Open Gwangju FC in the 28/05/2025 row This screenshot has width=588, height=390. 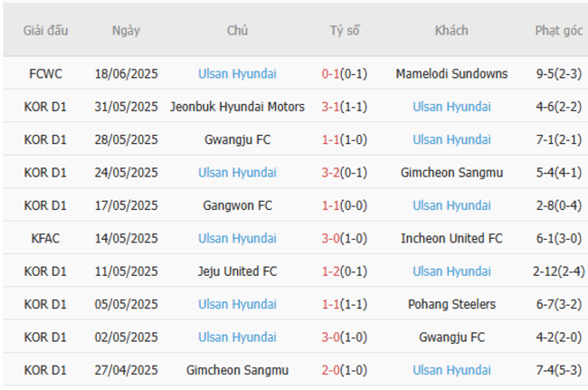[x=237, y=139]
